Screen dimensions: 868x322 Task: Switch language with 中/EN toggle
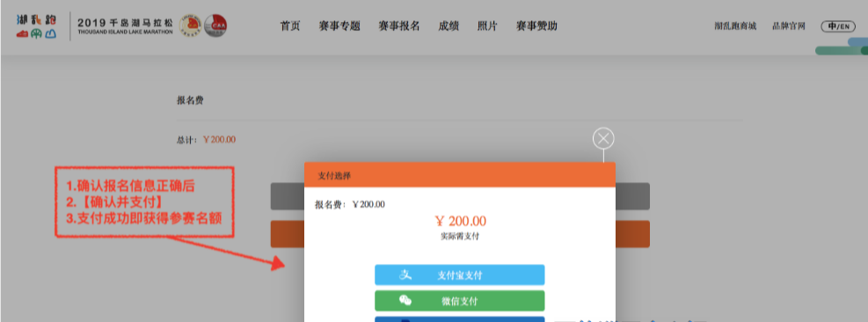838,26
